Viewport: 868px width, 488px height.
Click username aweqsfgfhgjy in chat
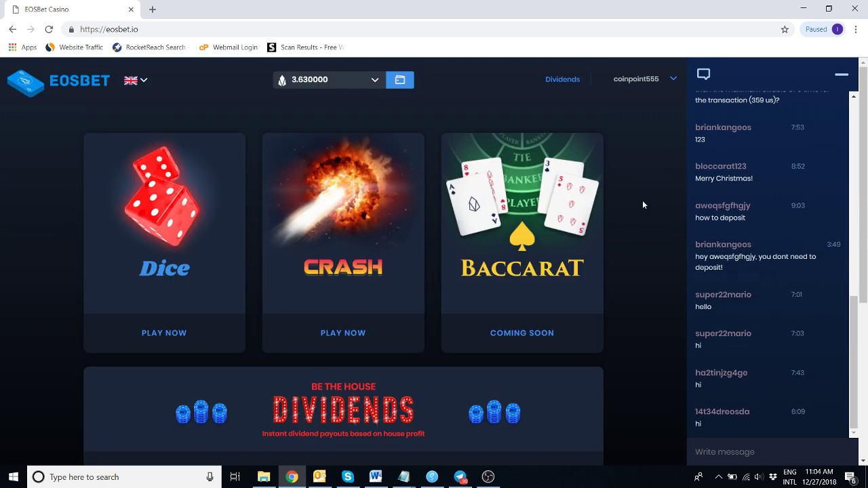(723, 205)
